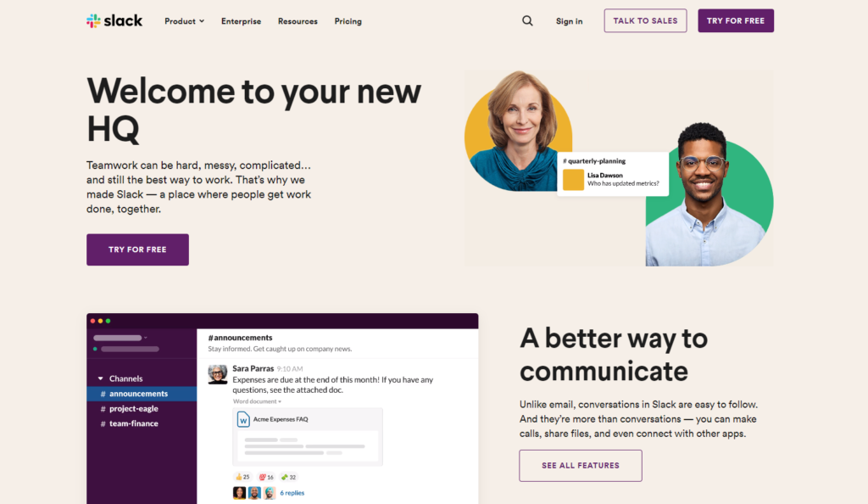Click the thumbs up reaction with 25
The width and height of the screenshot is (868, 504).
[x=242, y=477]
